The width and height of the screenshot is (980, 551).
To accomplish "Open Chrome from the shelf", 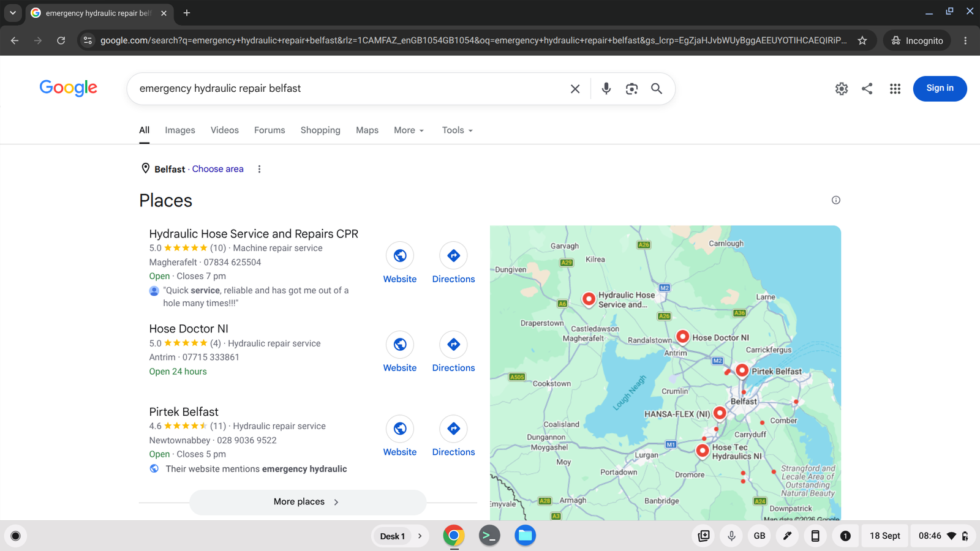I will tap(454, 536).
